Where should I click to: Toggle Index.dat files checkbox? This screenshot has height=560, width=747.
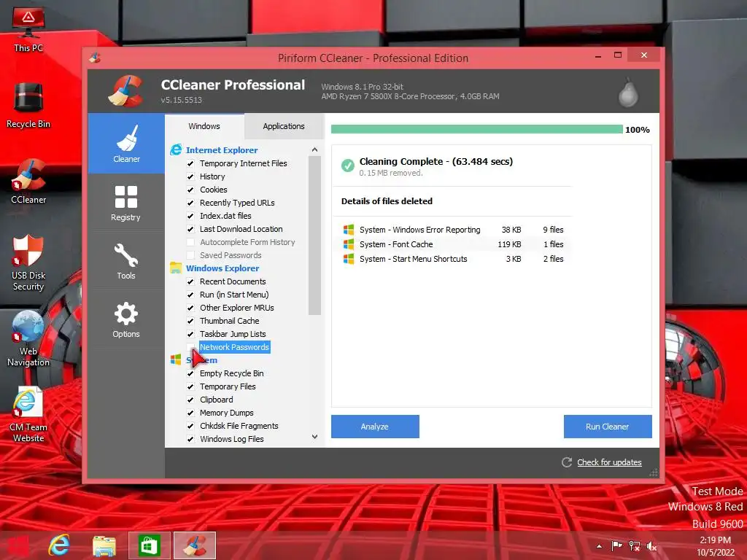pos(190,216)
